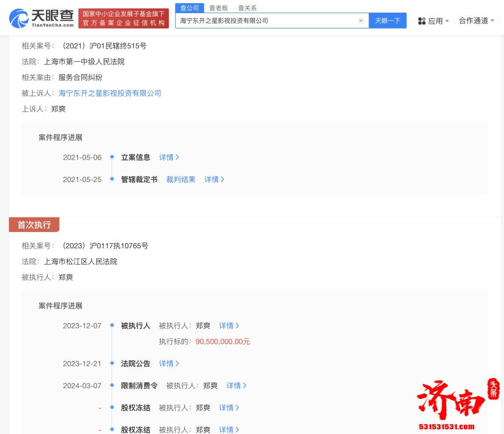Expand the 应用 dropdown arrow
Screen dimensions: 504x434
coord(447,21)
